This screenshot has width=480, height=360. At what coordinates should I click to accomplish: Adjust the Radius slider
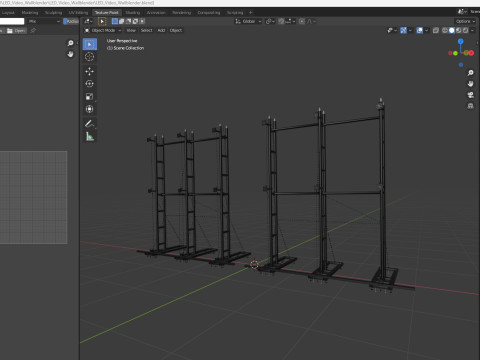pyautogui.click(x=71, y=21)
